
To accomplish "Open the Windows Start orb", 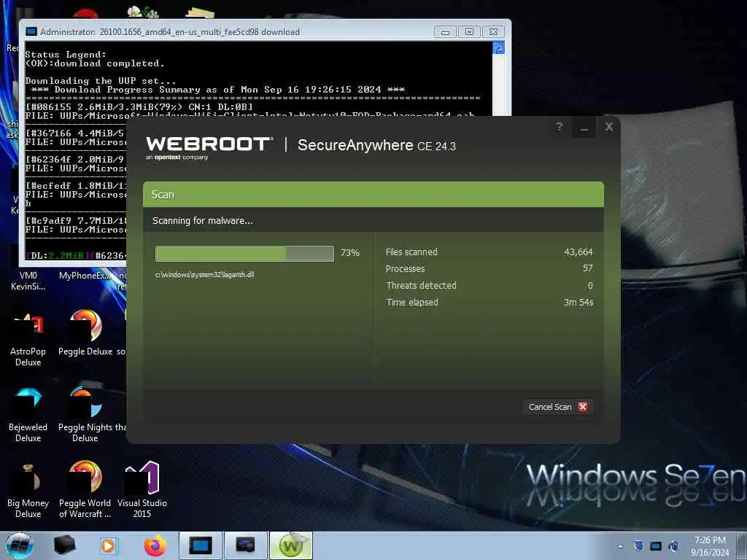I will tap(20, 545).
